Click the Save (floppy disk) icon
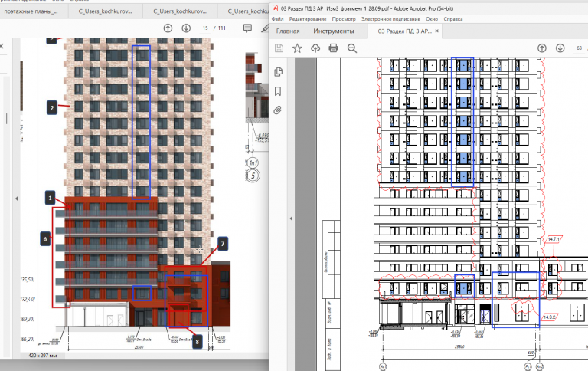588x371 pixels. [x=279, y=48]
